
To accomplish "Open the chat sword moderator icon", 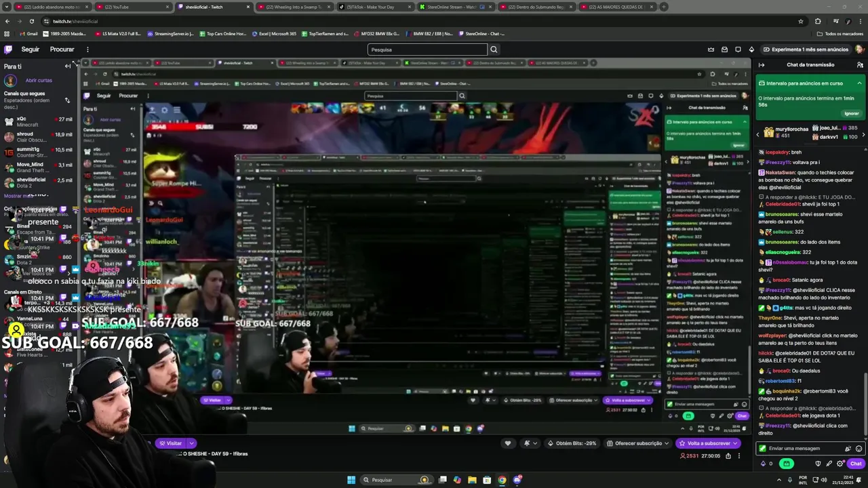I will point(829,464).
